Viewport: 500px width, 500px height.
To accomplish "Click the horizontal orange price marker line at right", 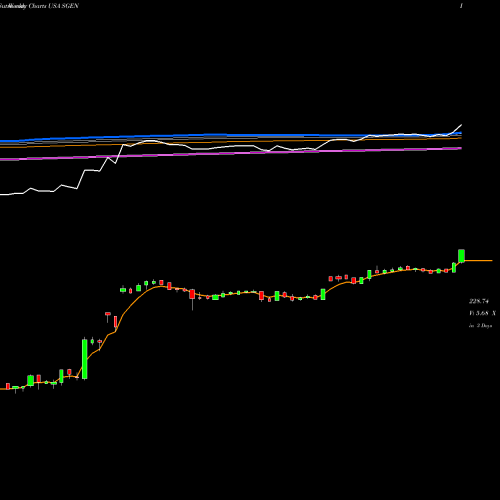I will 478,260.
